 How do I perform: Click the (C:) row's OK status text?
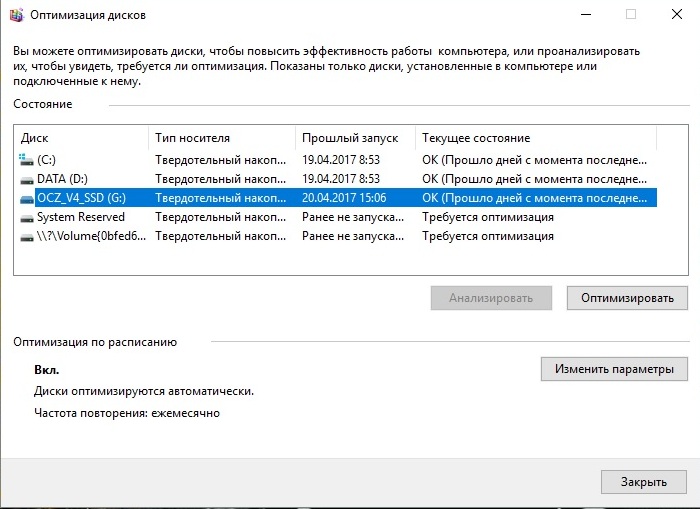[x=534, y=160]
